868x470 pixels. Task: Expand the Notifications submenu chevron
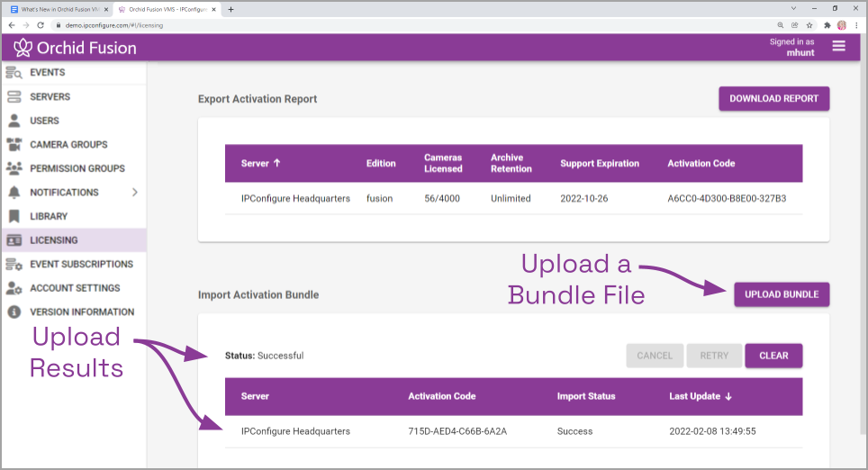click(x=134, y=192)
